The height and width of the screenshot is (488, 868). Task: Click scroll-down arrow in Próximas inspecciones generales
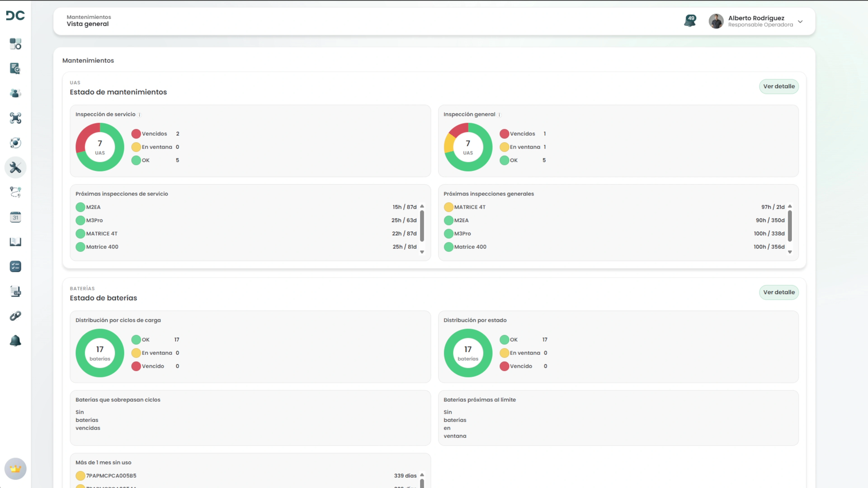click(x=790, y=252)
